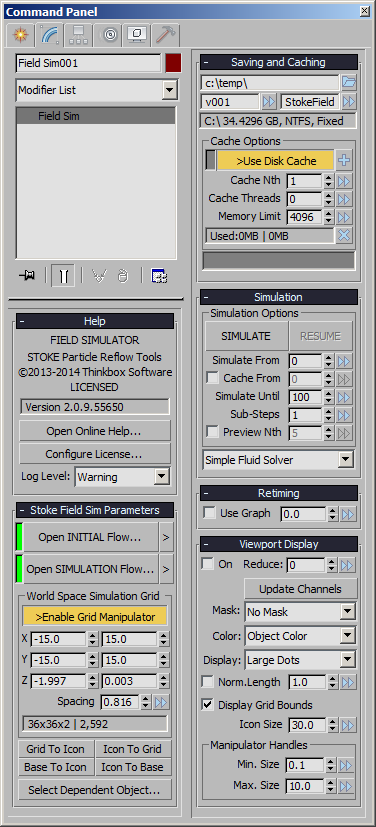
Task: Click the X clear cache icon beside Used:0MB
Action: pos(344,236)
